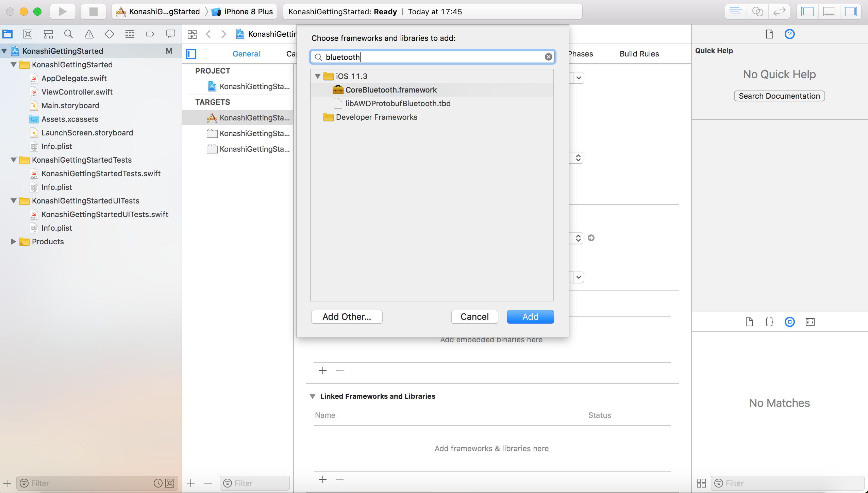The image size is (868, 493).
Task: Switch to the Version editor
Action: (779, 12)
